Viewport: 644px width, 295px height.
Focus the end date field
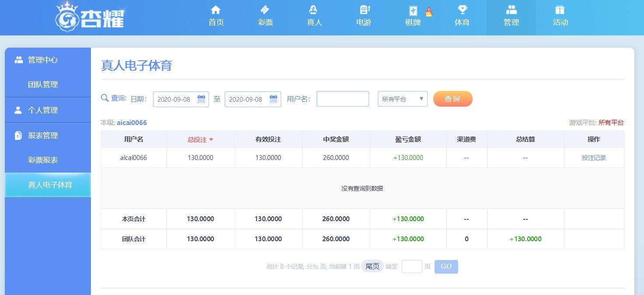click(253, 99)
